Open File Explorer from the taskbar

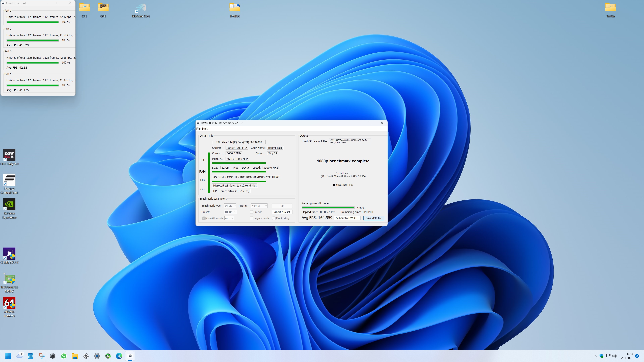pyautogui.click(x=75, y=356)
